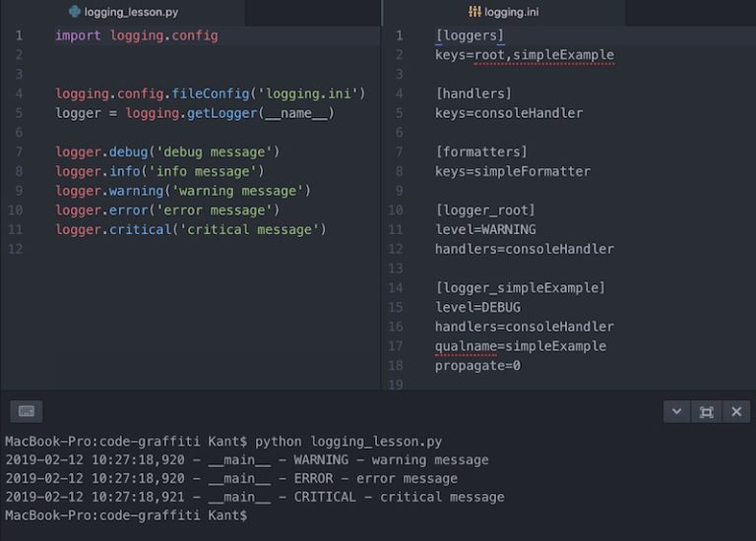756x541 pixels.
Task: Click the level=WARNING line in logger_root section
Action: [485, 230]
